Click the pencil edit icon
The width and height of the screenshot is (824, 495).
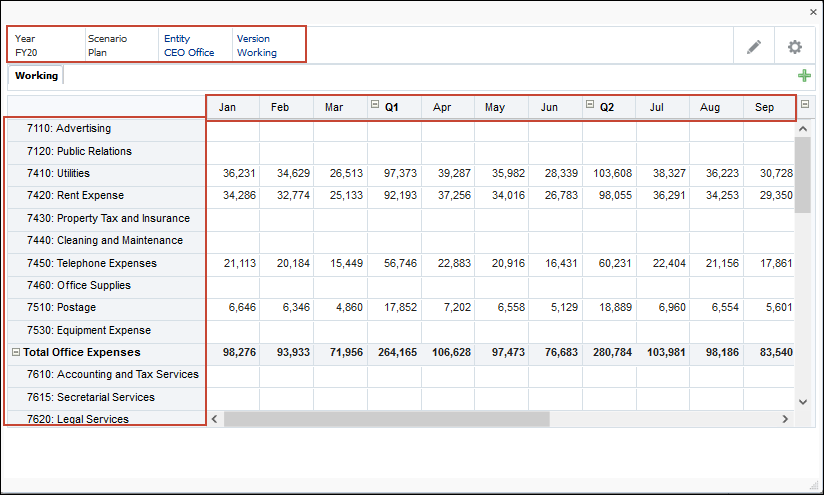tap(754, 47)
